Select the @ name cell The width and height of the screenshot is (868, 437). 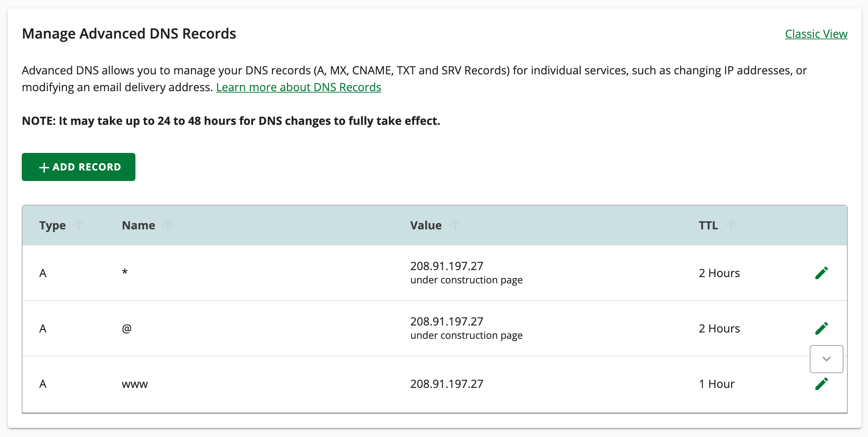[x=127, y=329]
